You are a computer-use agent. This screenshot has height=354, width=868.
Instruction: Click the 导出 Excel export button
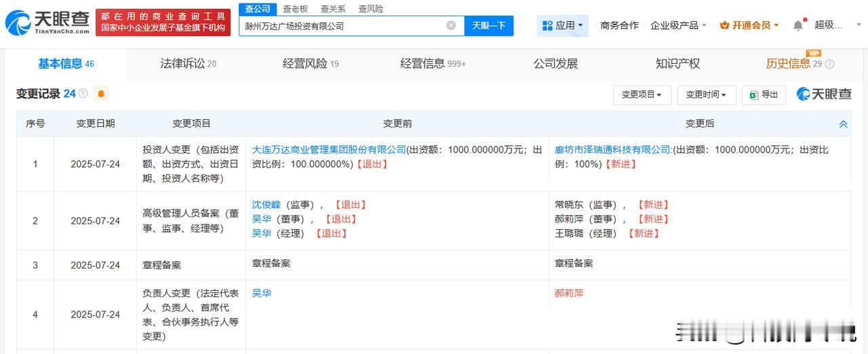pyautogui.click(x=764, y=94)
